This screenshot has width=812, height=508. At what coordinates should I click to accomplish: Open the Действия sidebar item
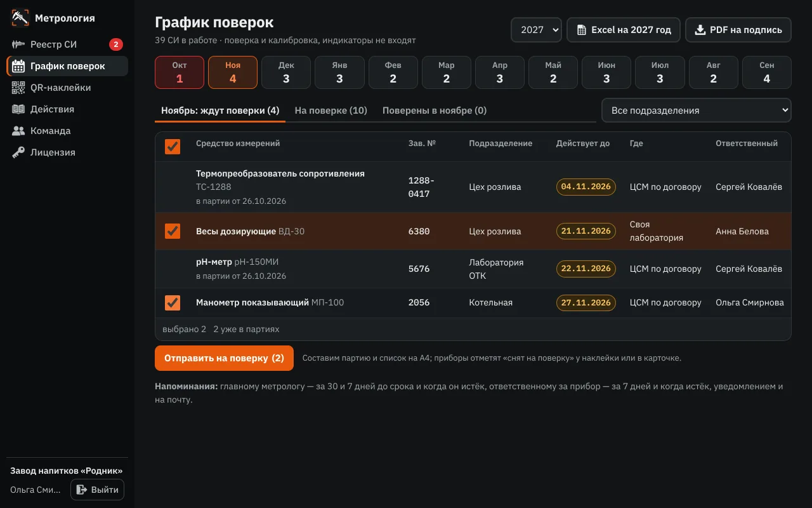click(x=67, y=109)
